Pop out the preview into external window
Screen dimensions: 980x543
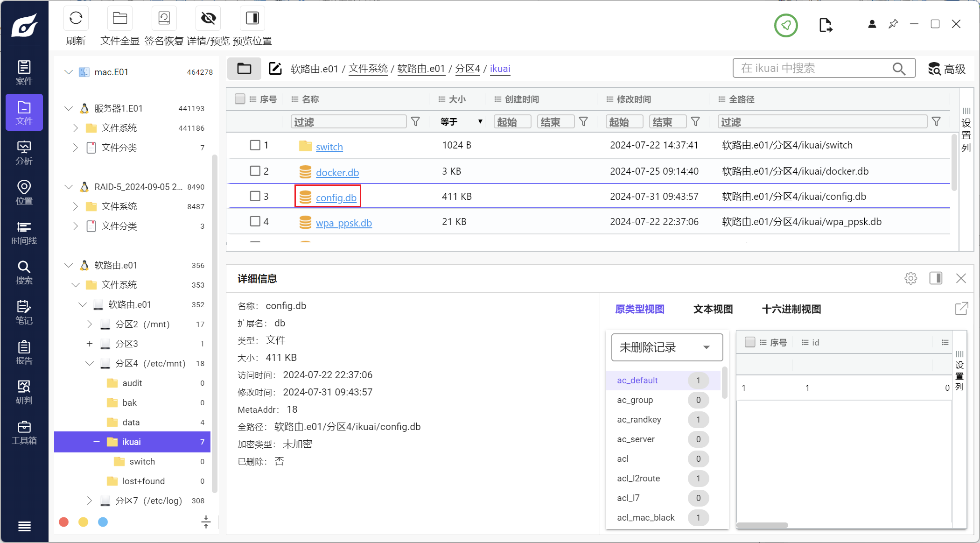pos(961,309)
